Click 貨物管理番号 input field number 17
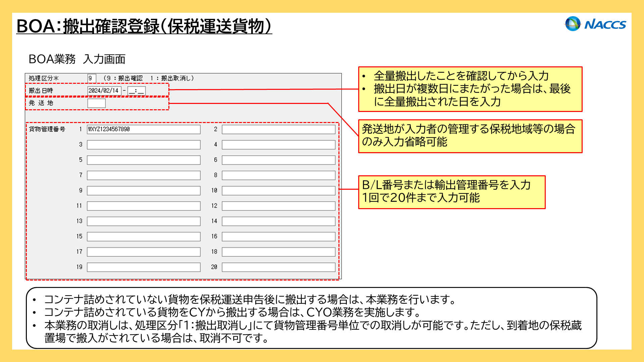This screenshot has width=644, height=362. pyautogui.click(x=144, y=252)
